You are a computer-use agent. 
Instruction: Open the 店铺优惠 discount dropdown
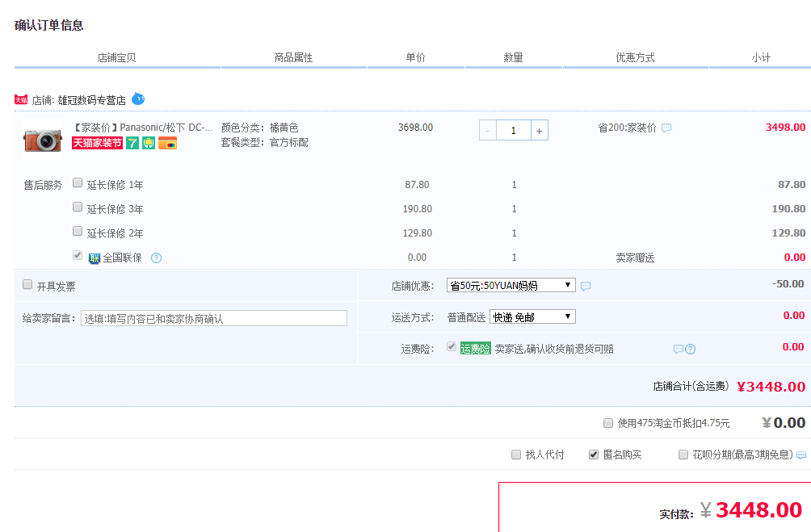pos(511,285)
